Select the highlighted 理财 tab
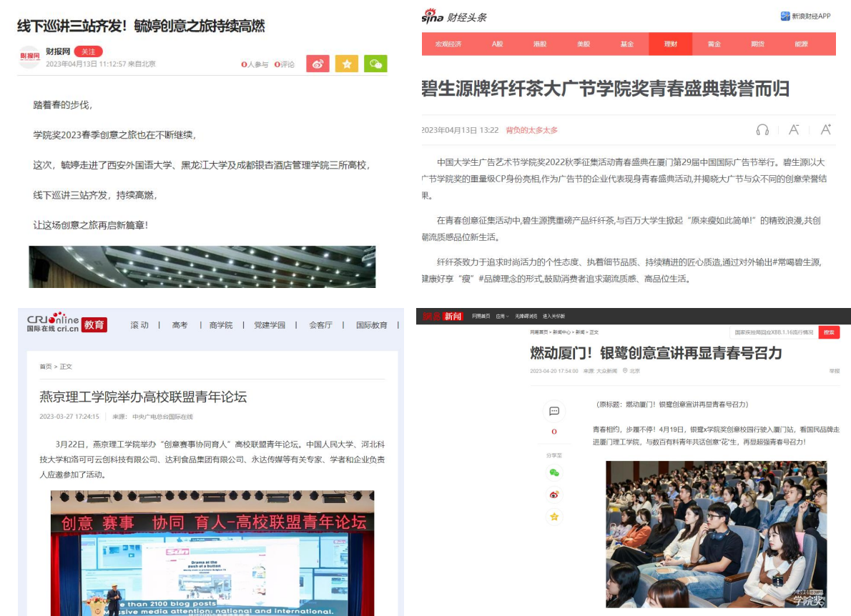 (670, 44)
